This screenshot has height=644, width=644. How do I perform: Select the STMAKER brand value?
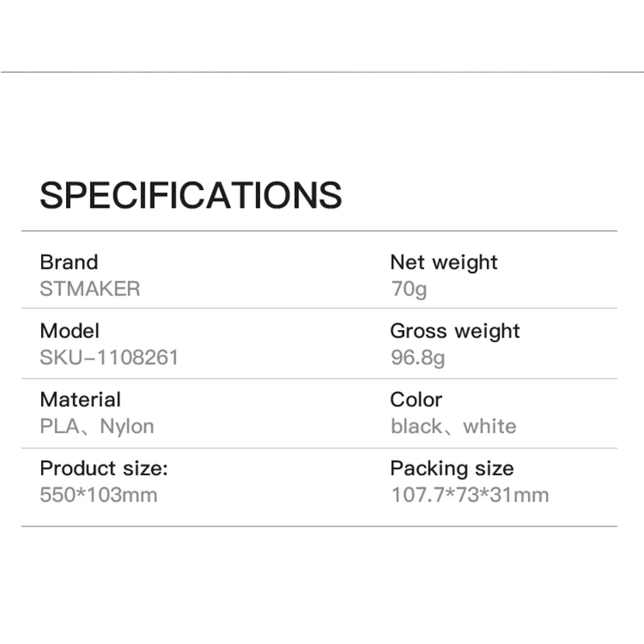click(89, 289)
